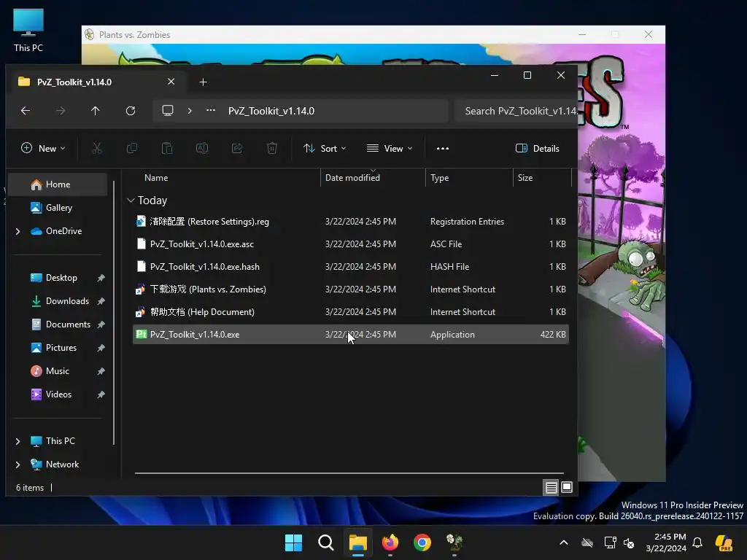This screenshot has width=747, height=560.
Task: Open Desktop quick access folder
Action: [x=61, y=278]
